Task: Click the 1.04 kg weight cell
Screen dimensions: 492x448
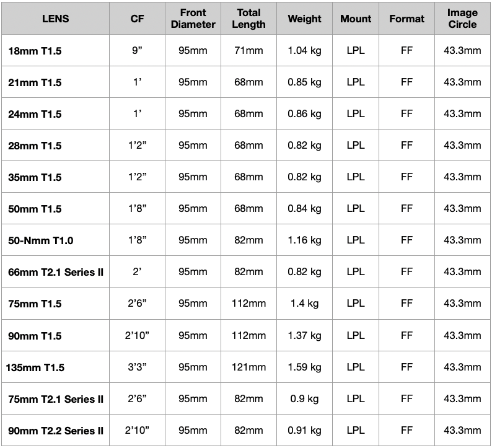Action: (x=304, y=51)
